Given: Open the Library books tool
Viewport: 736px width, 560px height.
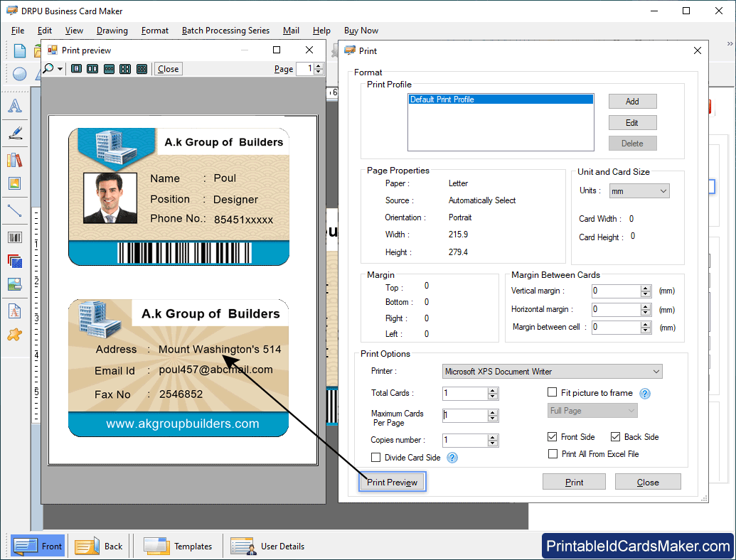Looking at the screenshot, I should [x=15, y=160].
